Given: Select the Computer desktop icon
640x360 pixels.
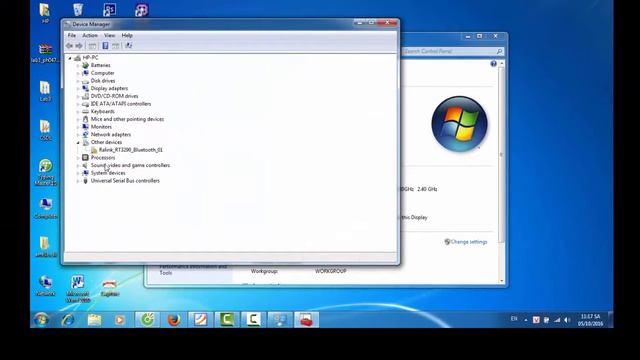Looking at the screenshot, I should click(x=45, y=207).
